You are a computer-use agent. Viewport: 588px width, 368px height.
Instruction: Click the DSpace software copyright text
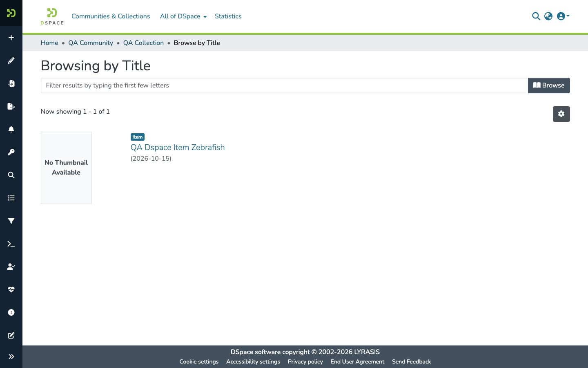(305, 352)
